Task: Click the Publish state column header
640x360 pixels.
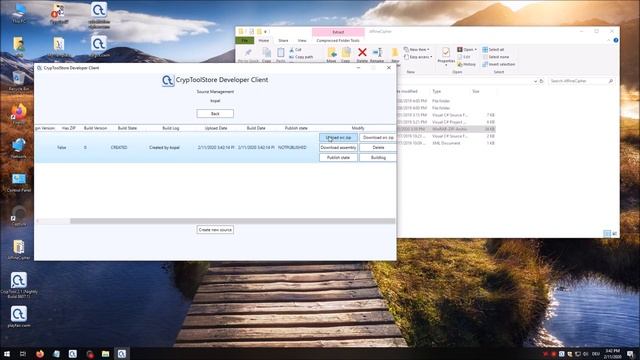Action: pos(296,128)
